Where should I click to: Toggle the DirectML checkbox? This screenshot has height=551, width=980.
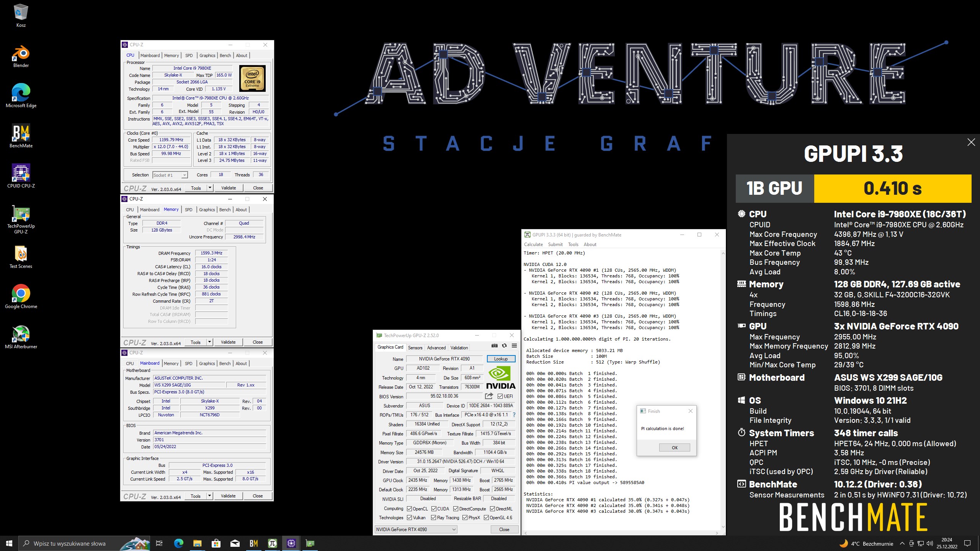[x=492, y=509]
